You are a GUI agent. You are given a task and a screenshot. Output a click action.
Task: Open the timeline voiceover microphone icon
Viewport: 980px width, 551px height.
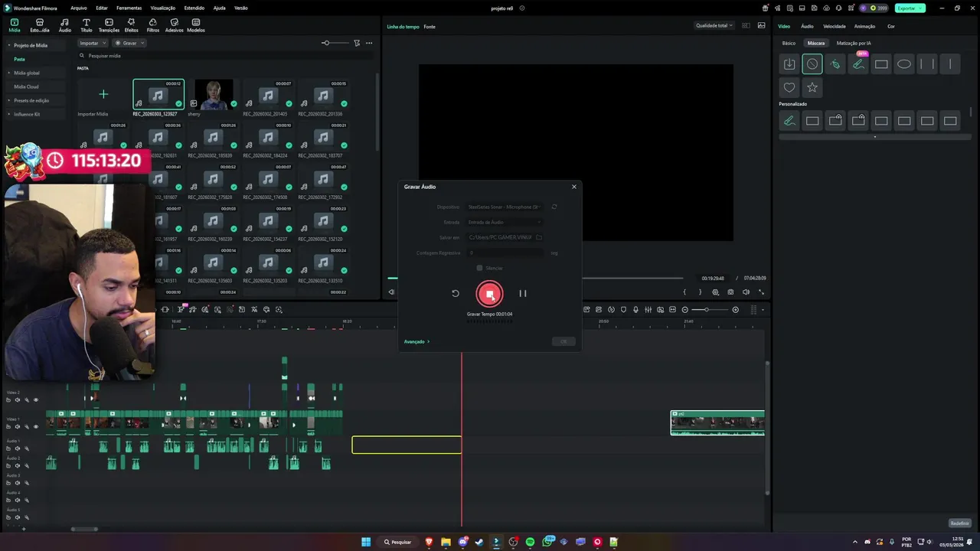(636, 310)
